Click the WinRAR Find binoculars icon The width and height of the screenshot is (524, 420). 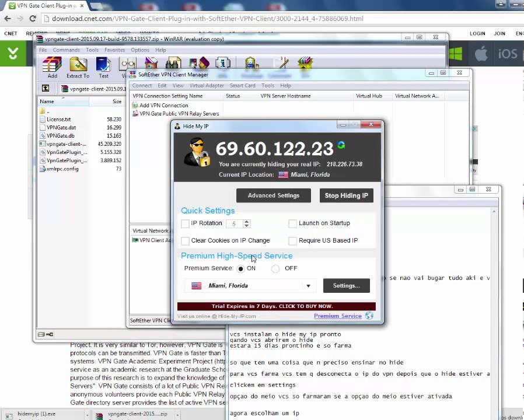[173, 63]
